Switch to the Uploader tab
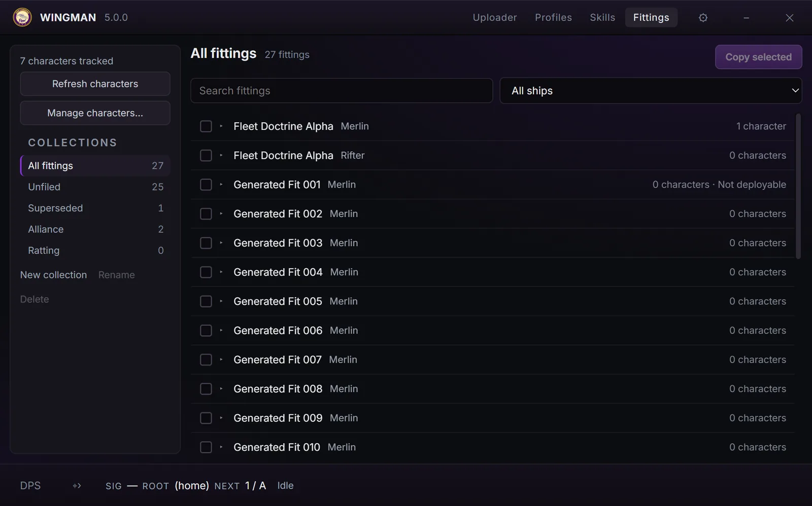 [x=495, y=17]
